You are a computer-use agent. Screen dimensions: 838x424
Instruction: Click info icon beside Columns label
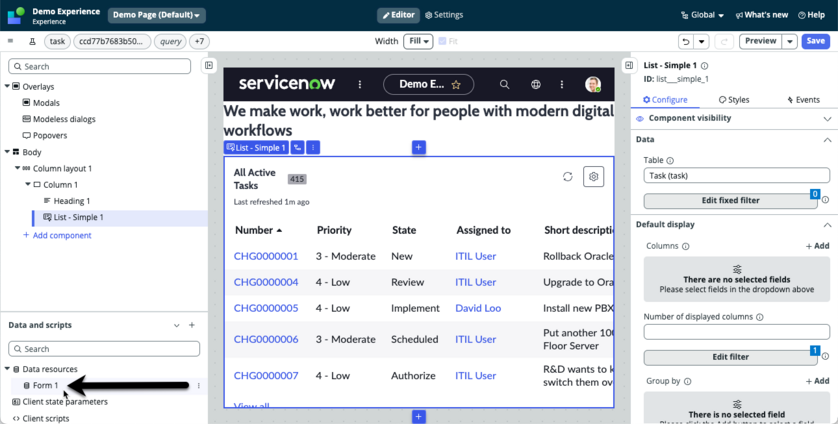(686, 246)
